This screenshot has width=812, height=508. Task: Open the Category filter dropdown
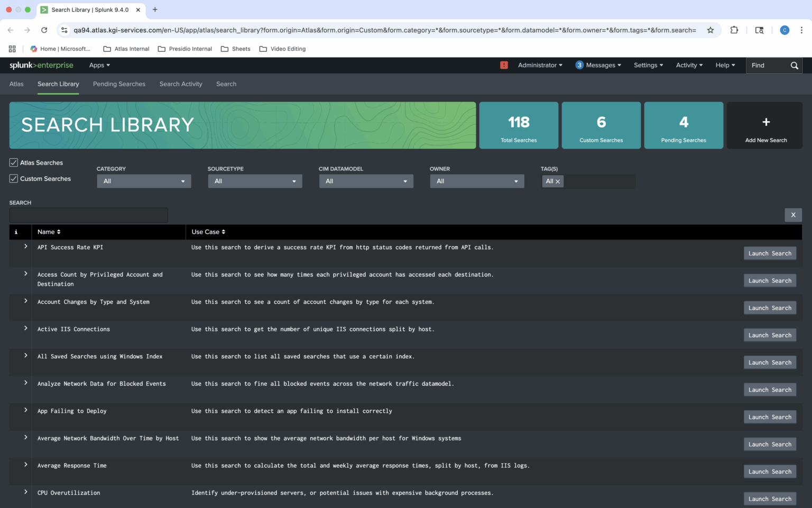(x=143, y=181)
